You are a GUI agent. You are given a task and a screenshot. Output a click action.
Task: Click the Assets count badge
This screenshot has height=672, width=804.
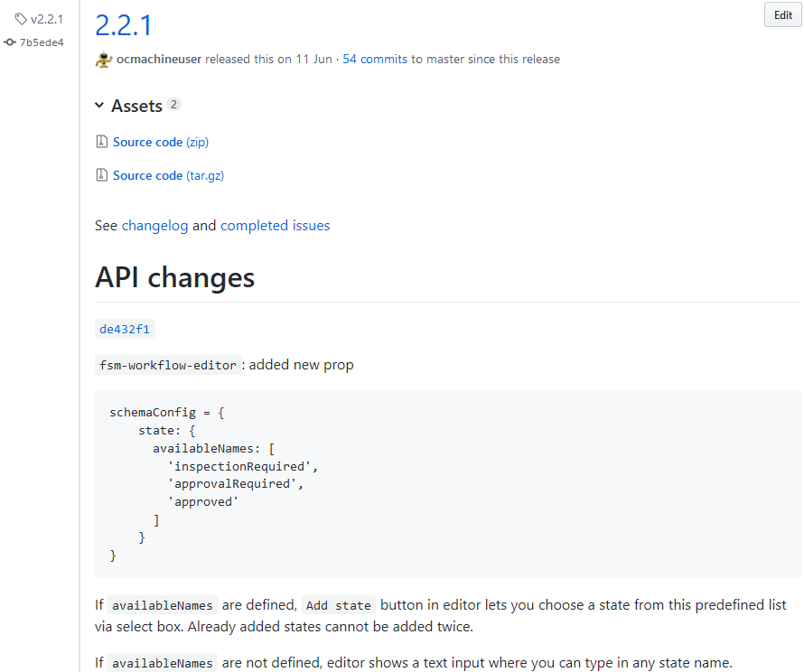click(x=173, y=105)
